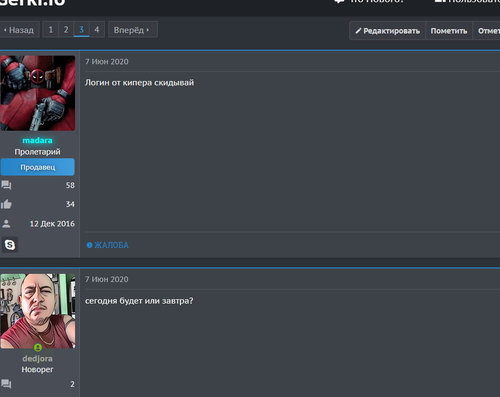Image resolution: width=500 pixels, height=397 pixels.
Task: Open dedjora's avatar picture
Action: pyautogui.click(x=38, y=311)
